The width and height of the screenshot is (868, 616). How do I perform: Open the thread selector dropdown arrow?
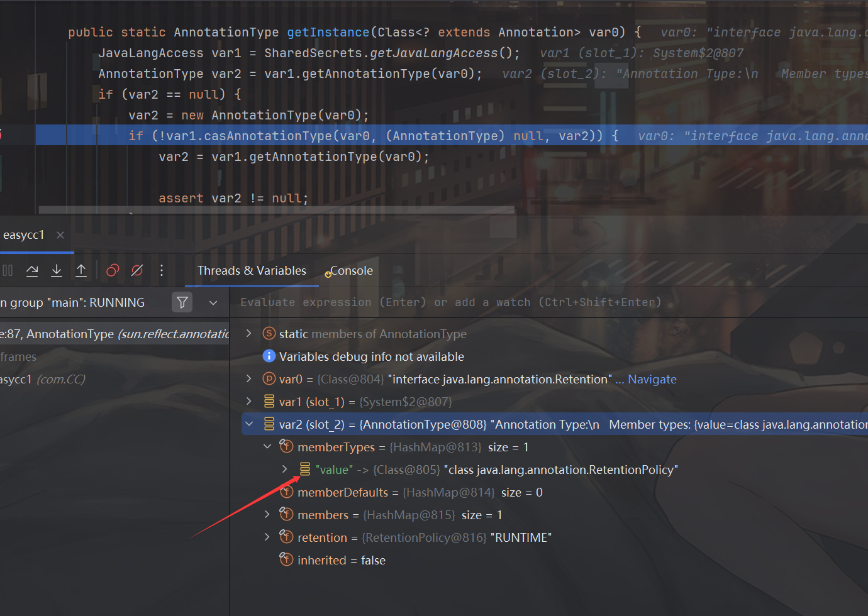click(x=213, y=303)
